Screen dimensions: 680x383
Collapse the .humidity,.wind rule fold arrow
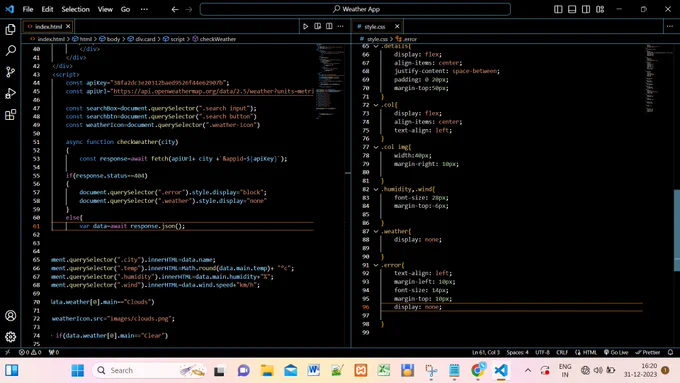tap(376, 189)
